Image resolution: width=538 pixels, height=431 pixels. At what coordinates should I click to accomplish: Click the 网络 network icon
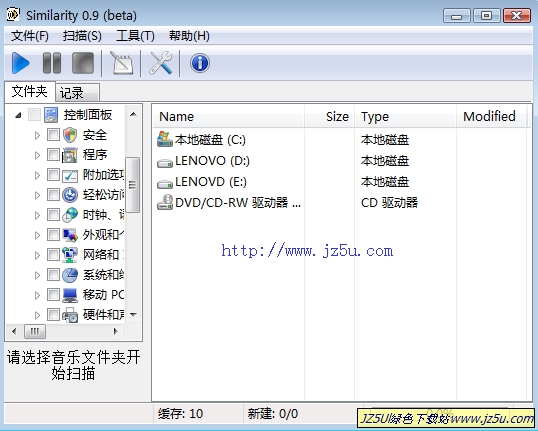[70, 255]
